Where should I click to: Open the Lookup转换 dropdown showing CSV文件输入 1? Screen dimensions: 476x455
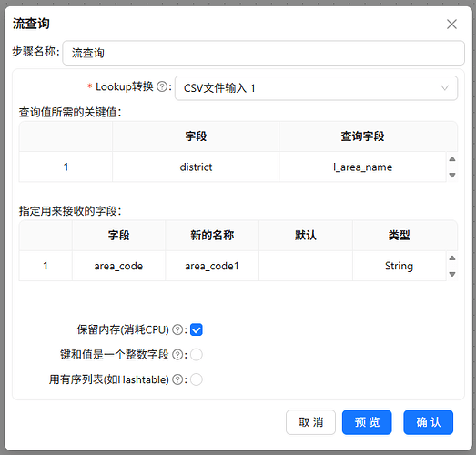tap(316, 88)
